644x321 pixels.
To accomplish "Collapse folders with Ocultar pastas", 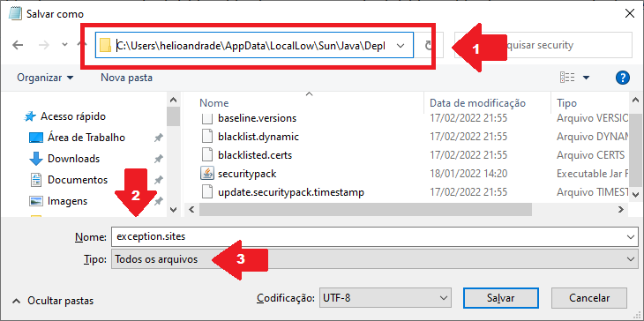I will [53, 301].
